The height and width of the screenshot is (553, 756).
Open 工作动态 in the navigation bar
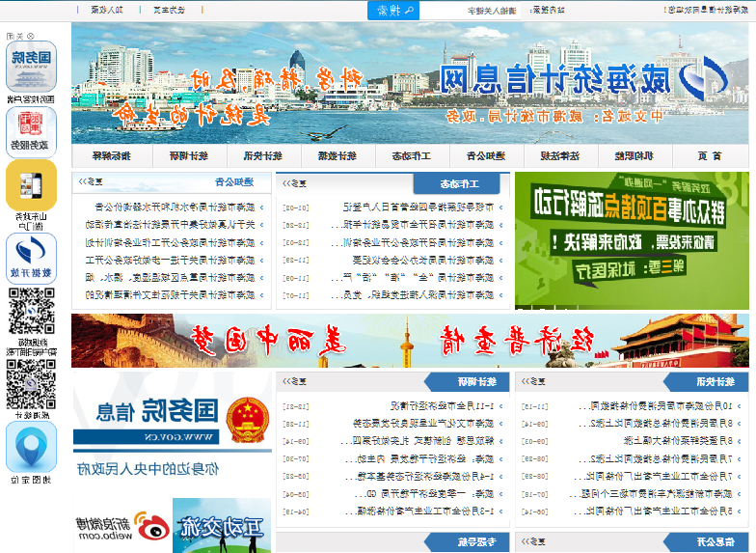[x=411, y=156]
